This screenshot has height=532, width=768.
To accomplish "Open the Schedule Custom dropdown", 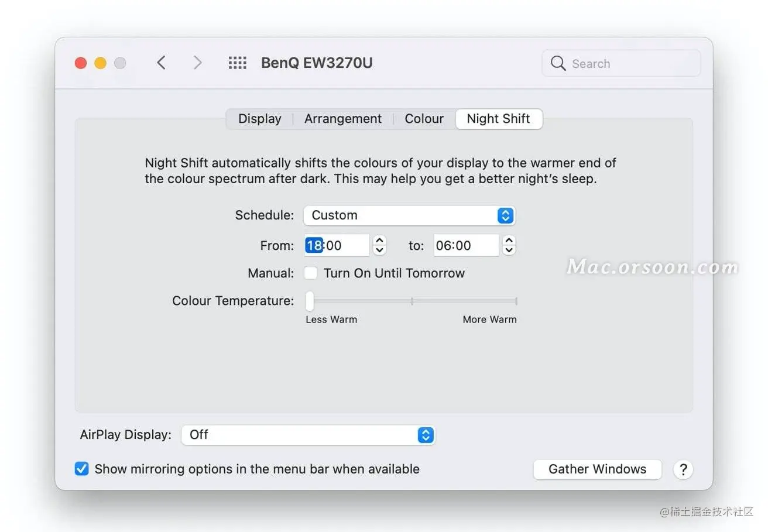I will 409,215.
